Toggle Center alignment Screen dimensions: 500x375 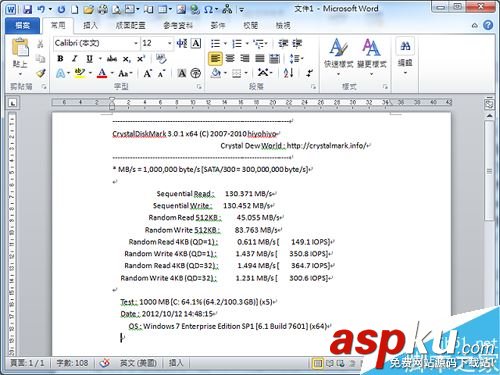click(x=230, y=59)
